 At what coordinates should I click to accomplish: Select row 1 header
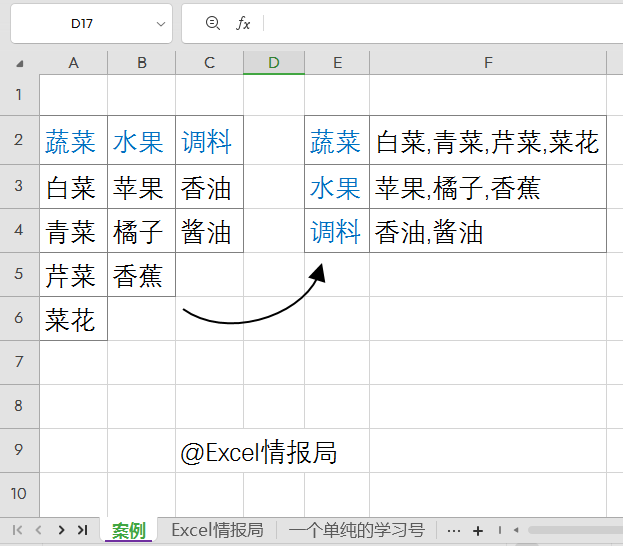click(19, 95)
